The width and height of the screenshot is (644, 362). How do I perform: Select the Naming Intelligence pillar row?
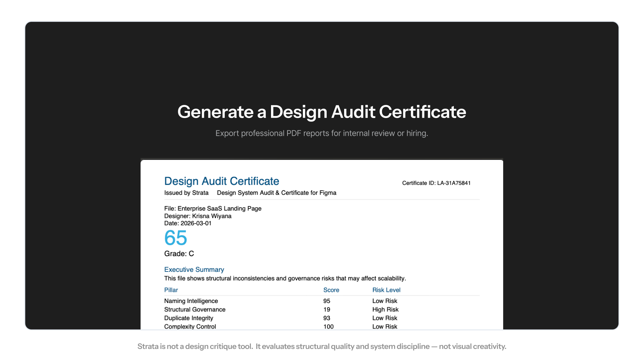tap(191, 301)
